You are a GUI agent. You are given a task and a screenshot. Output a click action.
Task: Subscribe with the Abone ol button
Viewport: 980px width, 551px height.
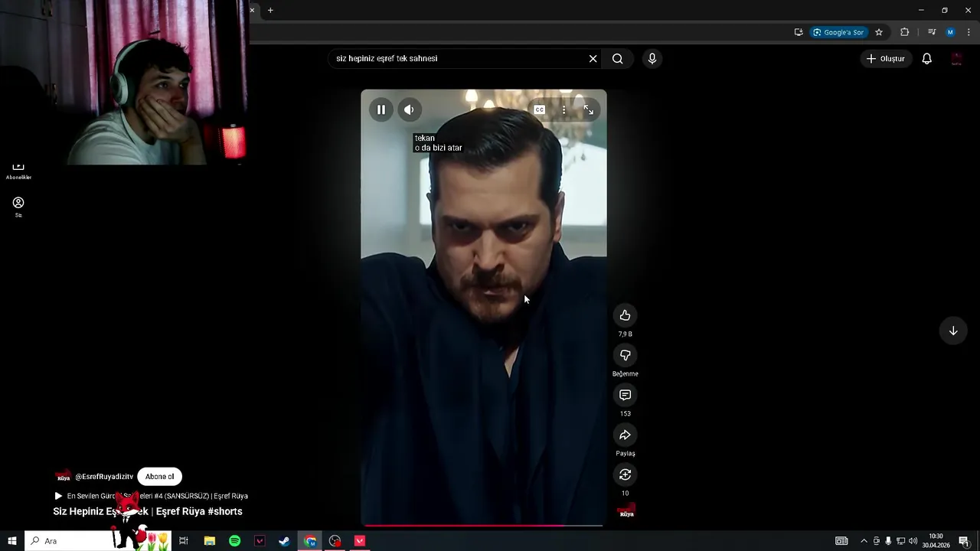pyautogui.click(x=160, y=476)
